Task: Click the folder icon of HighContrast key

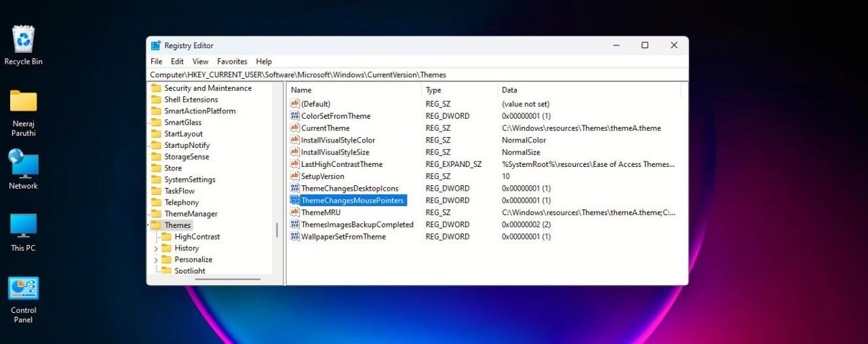Action: coord(166,237)
